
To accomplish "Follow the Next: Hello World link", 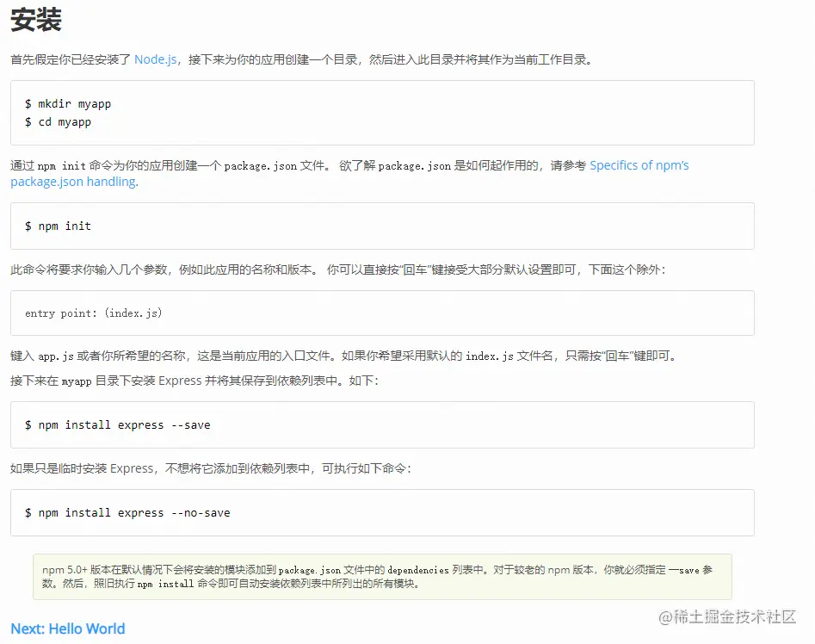I will [x=68, y=629].
